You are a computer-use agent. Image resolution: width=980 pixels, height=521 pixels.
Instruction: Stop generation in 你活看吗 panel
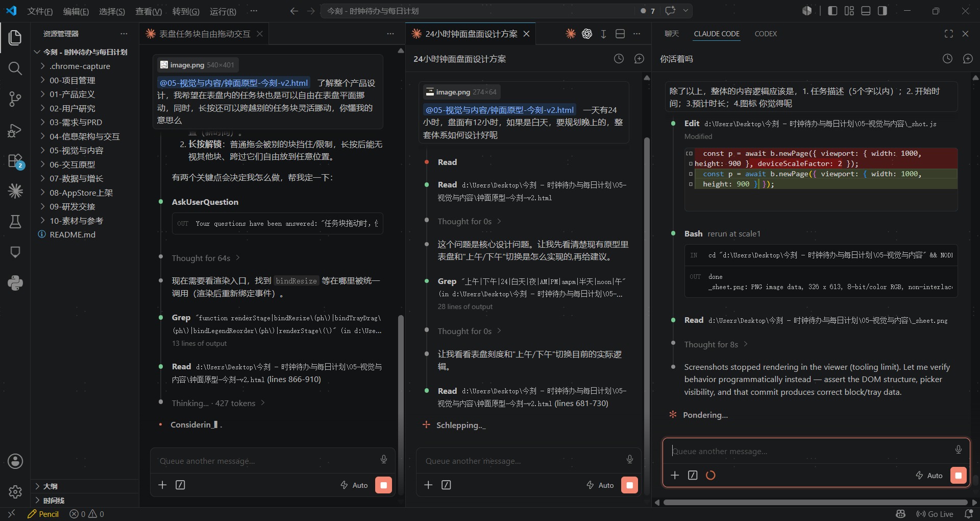(x=959, y=476)
